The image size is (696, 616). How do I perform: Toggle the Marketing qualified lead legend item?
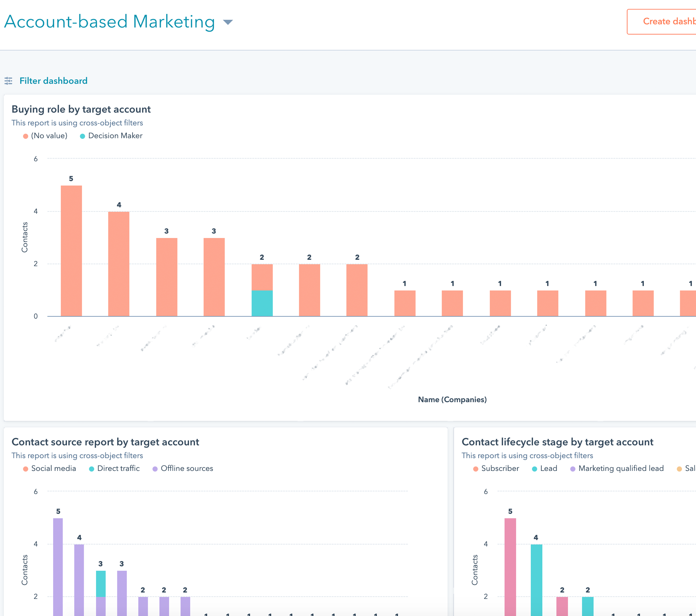[617, 469]
